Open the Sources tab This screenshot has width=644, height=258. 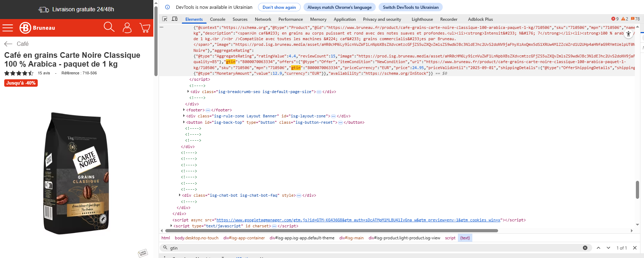click(240, 19)
